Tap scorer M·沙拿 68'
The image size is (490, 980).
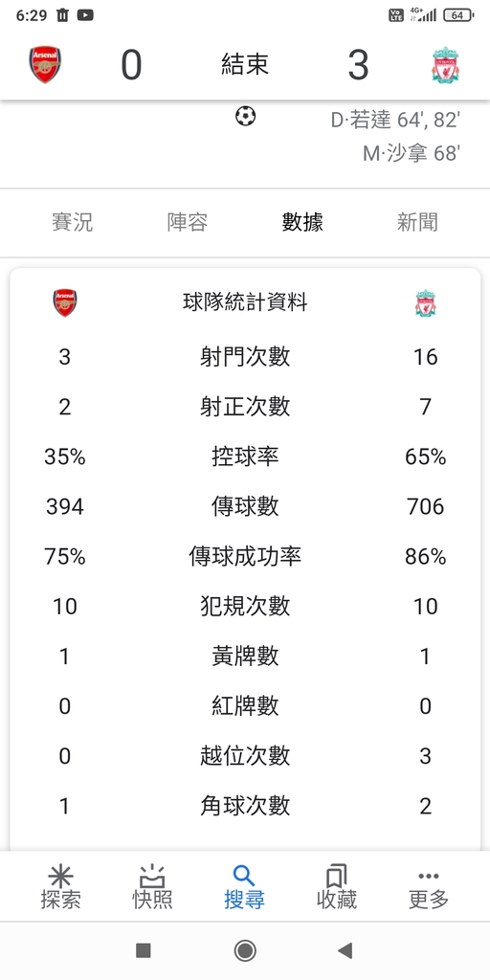(x=412, y=153)
